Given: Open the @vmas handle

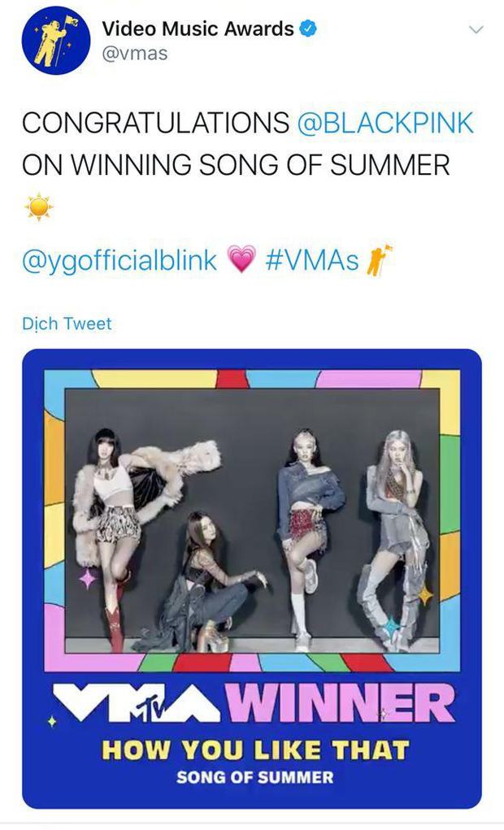Looking at the screenshot, I should click(134, 54).
